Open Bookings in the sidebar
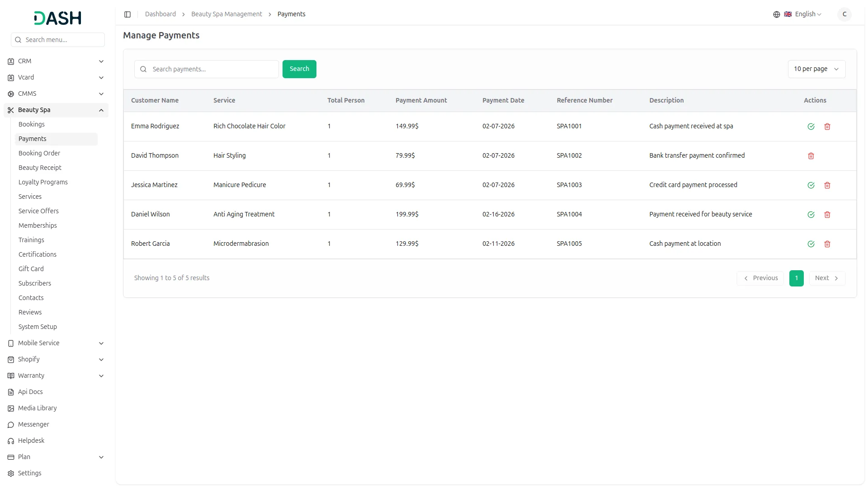This screenshot has width=868, height=488. 32,124
